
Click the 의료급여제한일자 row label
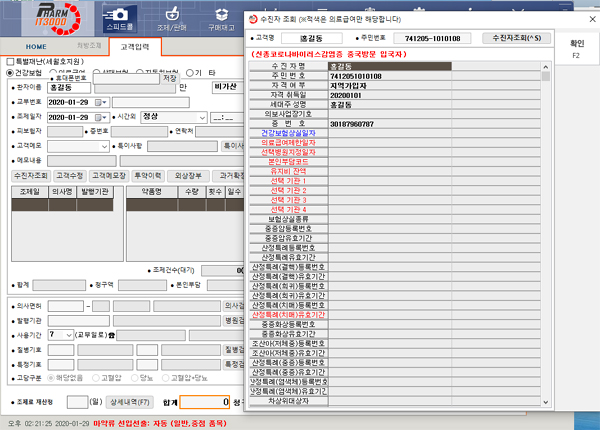point(289,143)
